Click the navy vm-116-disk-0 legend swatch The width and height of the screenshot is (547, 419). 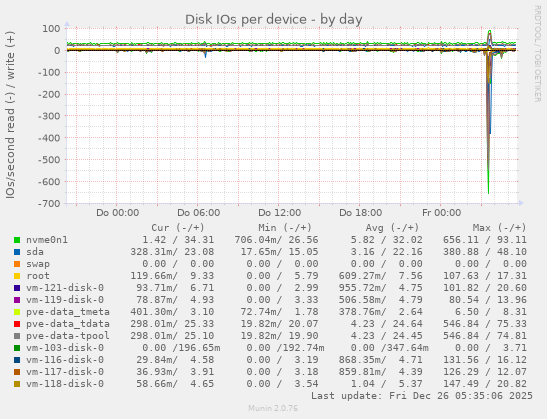tap(17, 360)
